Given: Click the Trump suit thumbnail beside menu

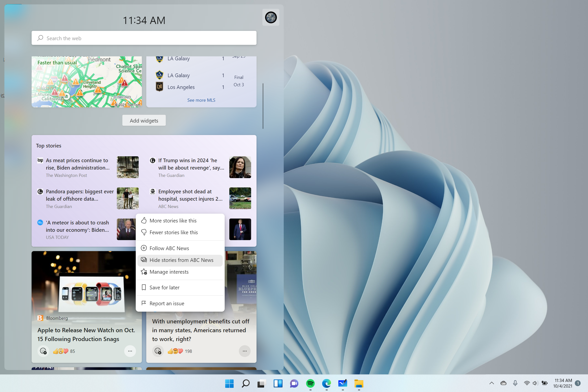Looking at the screenshot, I should [240, 229].
